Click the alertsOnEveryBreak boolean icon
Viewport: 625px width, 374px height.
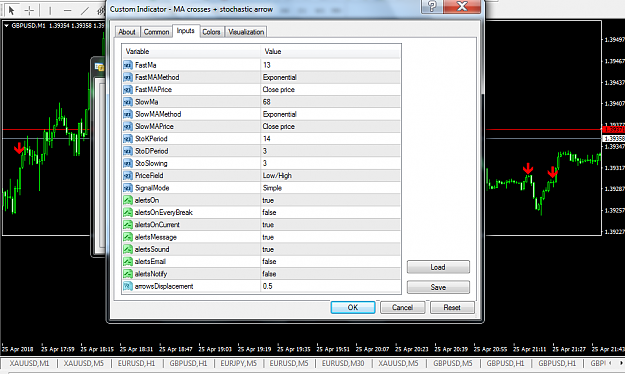point(128,213)
